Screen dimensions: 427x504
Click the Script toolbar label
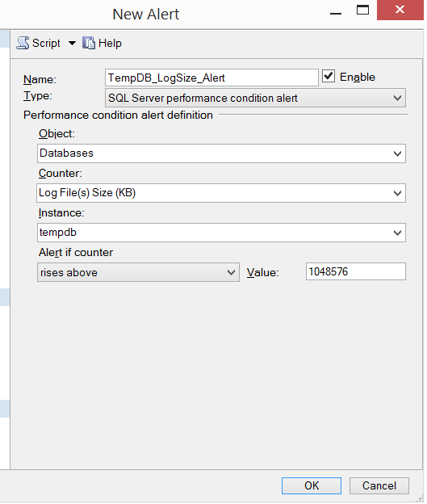pos(46,43)
